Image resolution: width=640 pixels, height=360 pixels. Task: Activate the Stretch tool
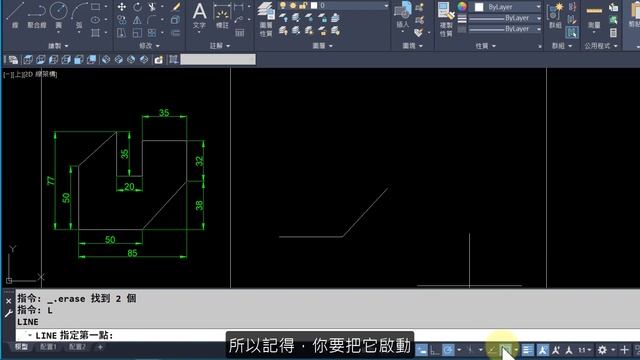coord(121,33)
